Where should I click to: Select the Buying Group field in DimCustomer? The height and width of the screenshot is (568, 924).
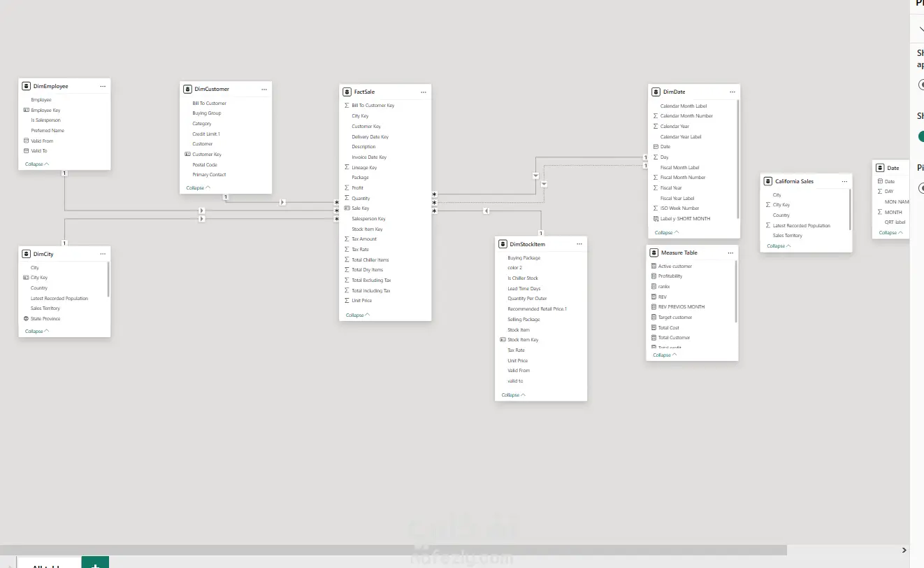click(207, 113)
